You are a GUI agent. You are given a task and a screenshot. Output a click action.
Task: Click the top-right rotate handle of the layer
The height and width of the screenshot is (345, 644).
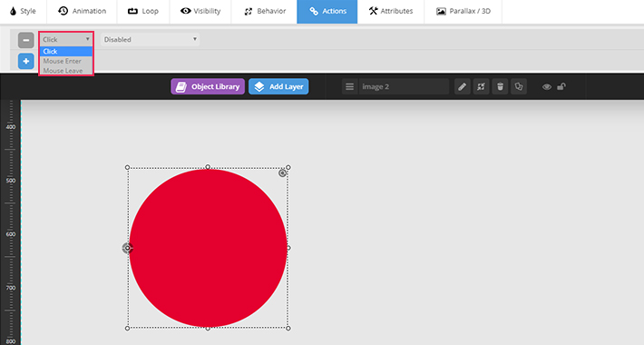click(x=282, y=173)
